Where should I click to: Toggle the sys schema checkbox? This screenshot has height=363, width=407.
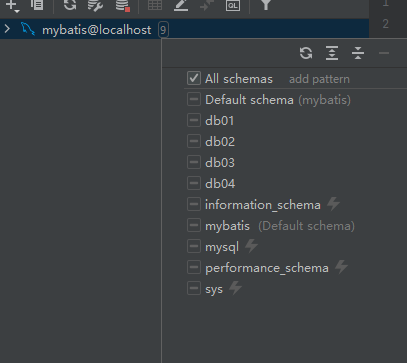194,288
